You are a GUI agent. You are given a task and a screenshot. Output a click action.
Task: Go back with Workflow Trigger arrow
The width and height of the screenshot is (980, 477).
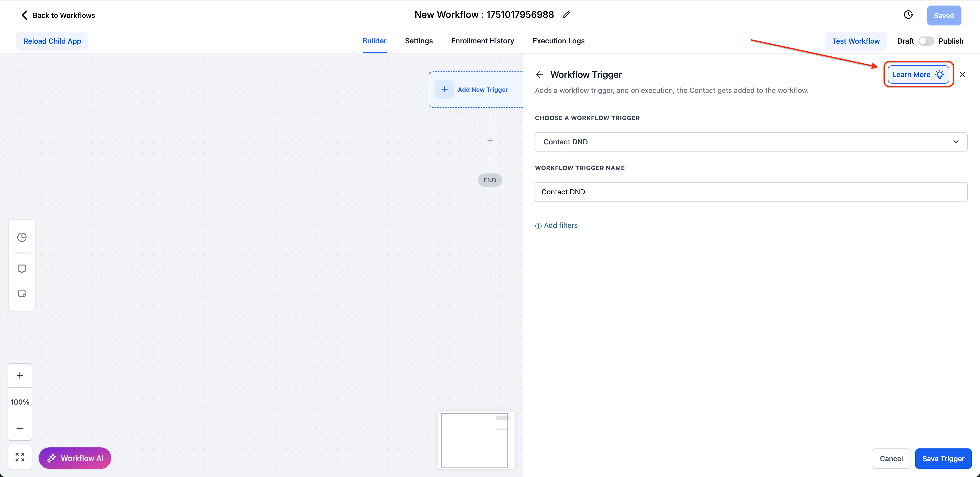(x=539, y=74)
